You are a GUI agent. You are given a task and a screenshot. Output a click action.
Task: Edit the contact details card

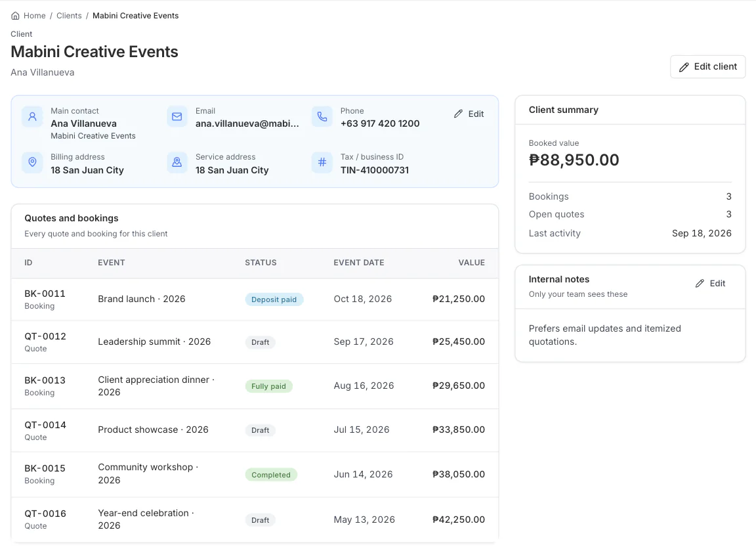tap(469, 114)
